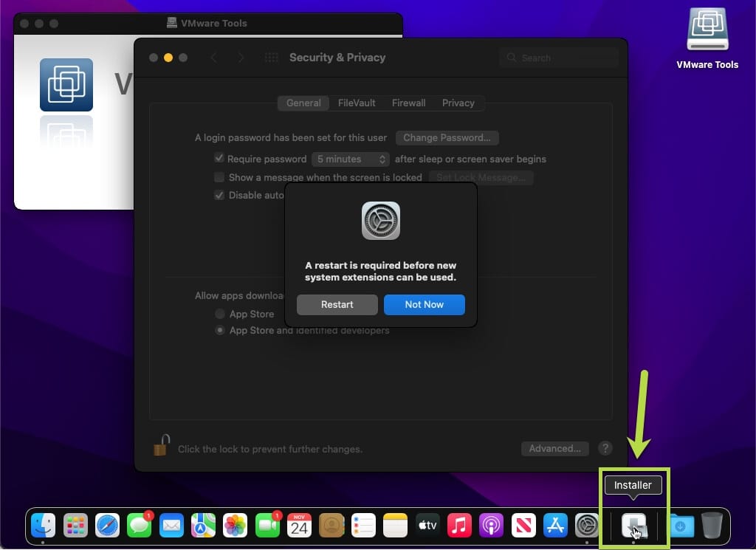Open Calendar showing Nov 24
The image size is (756, 550).
(299, 525)
